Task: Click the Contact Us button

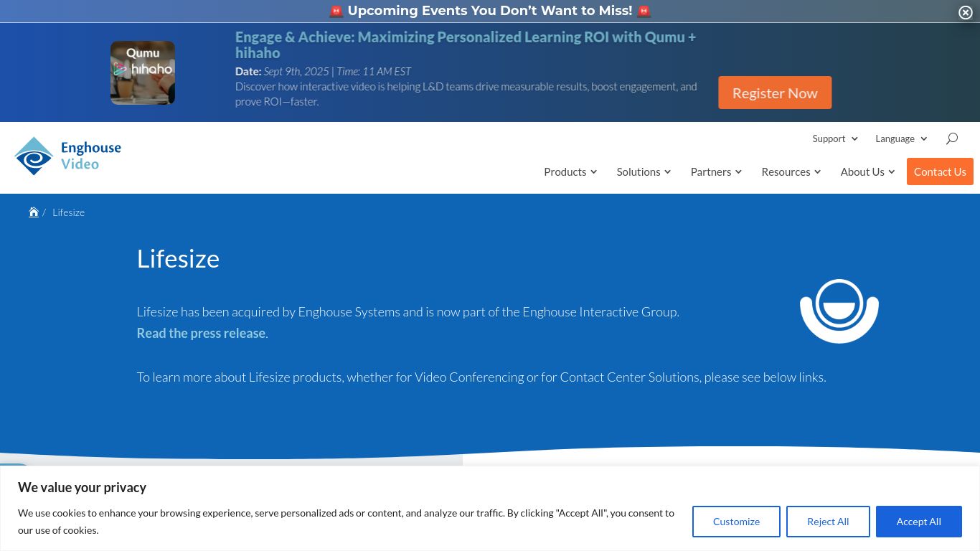Action: click(940, 171)
